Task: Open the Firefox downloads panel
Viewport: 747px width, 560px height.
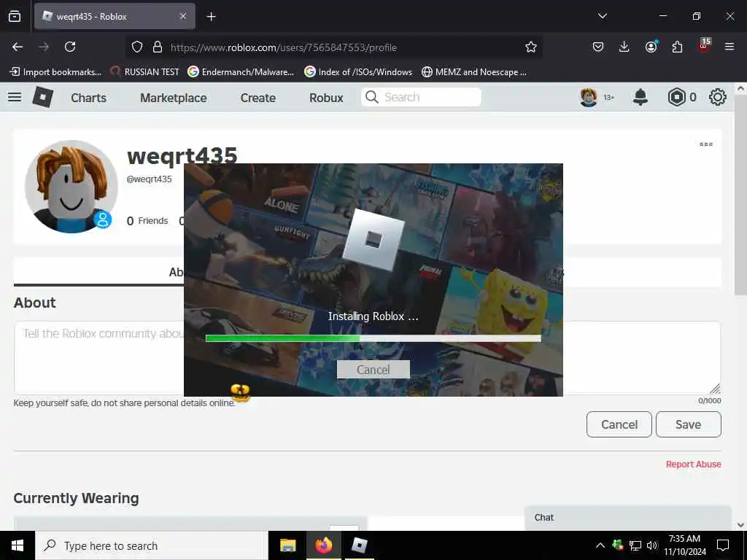Action: pos(624,47)
